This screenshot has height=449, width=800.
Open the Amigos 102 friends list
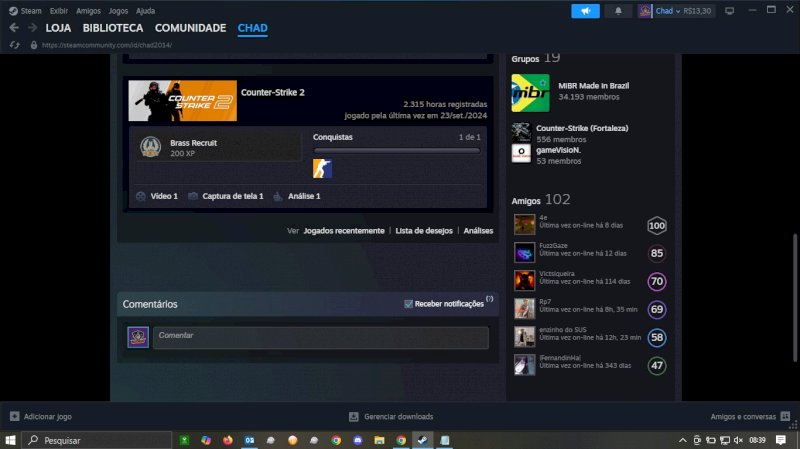pyautogui.click(x=541, y=199)
